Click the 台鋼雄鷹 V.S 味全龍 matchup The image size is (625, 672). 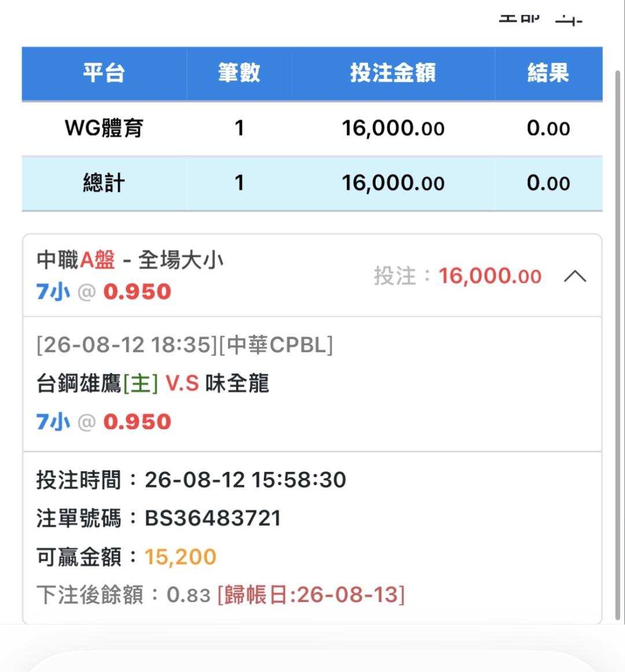coord(153,383)
